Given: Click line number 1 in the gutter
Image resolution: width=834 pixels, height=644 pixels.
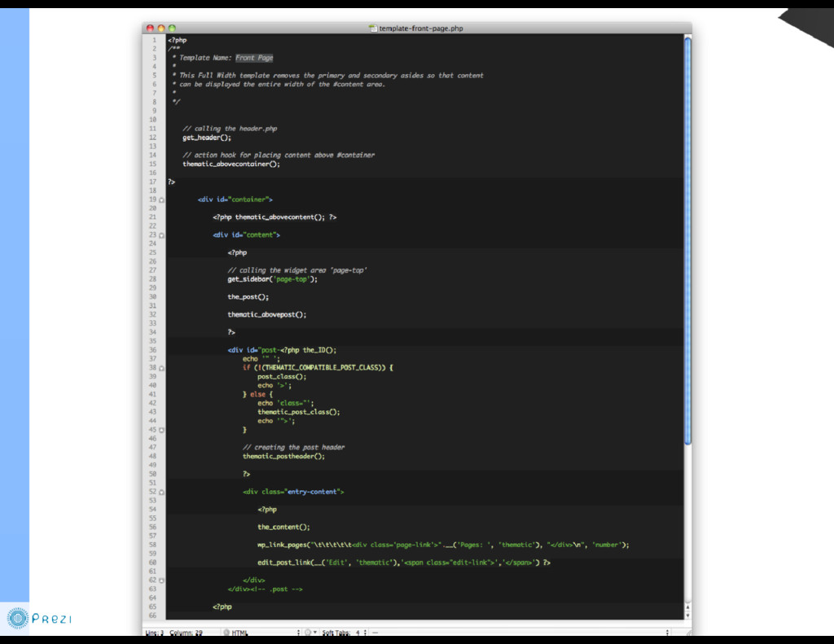Looking at the screenshot, I should pyautogui.click(x=155, y=40).
